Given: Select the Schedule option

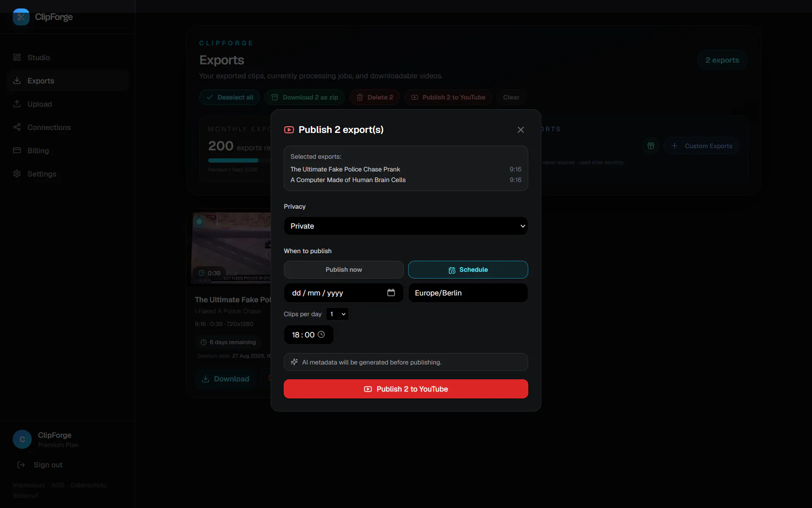Looking at the screenshot, I should click(x=468, y=270).
